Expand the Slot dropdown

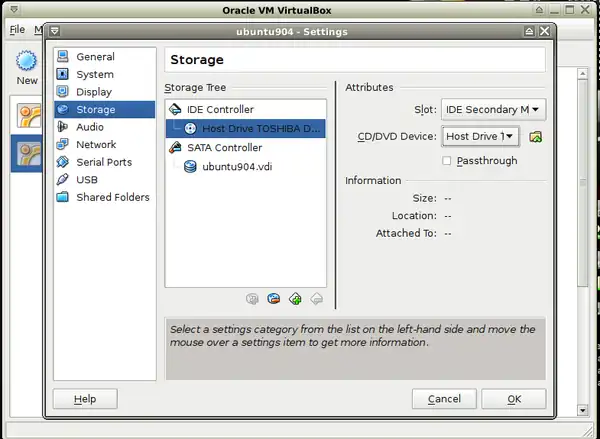[x=493, y=109]
